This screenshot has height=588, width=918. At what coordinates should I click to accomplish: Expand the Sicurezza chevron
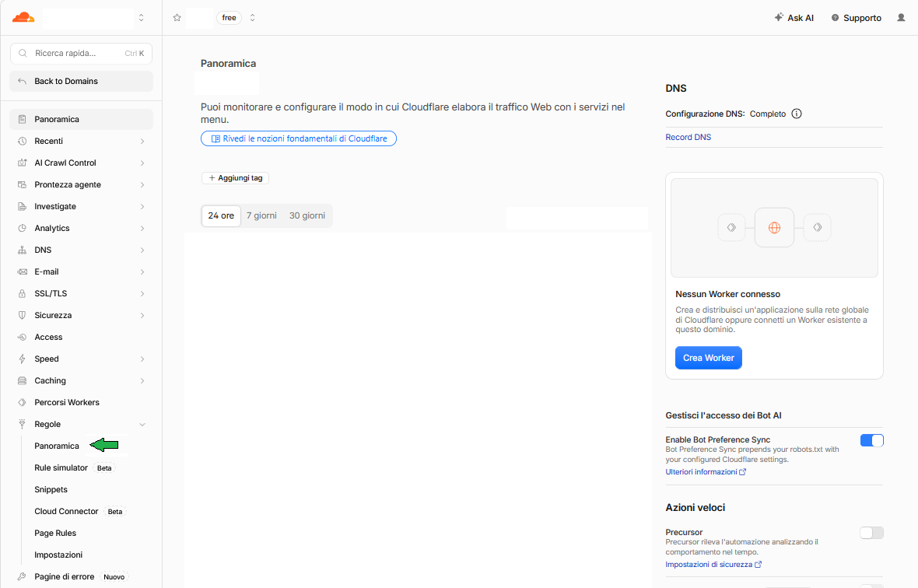tap(142, 315)
